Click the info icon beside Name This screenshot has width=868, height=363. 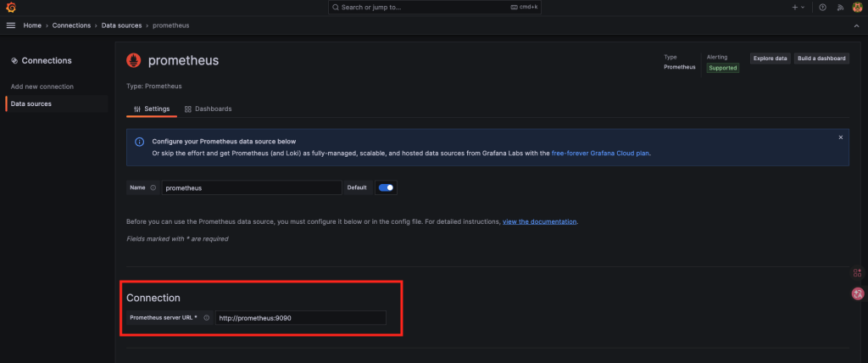153,188
